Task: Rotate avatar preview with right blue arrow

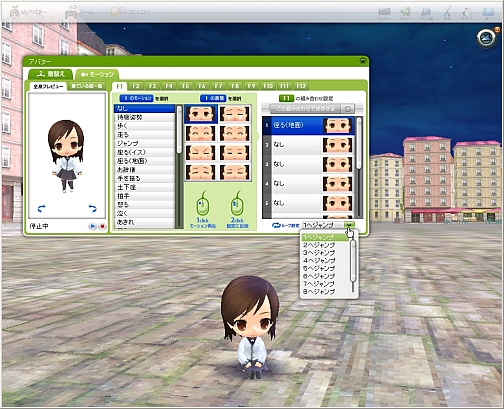Action: click(x=92, y=209)
